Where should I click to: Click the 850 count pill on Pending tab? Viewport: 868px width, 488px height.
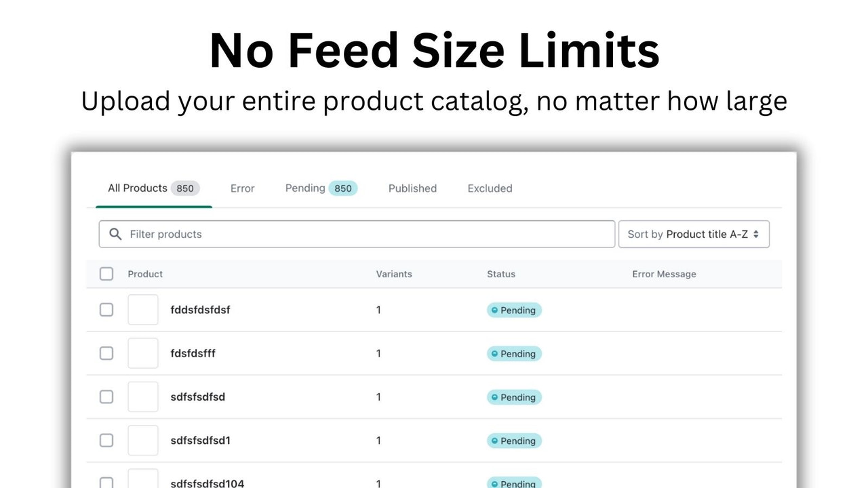tap(343, 188)
